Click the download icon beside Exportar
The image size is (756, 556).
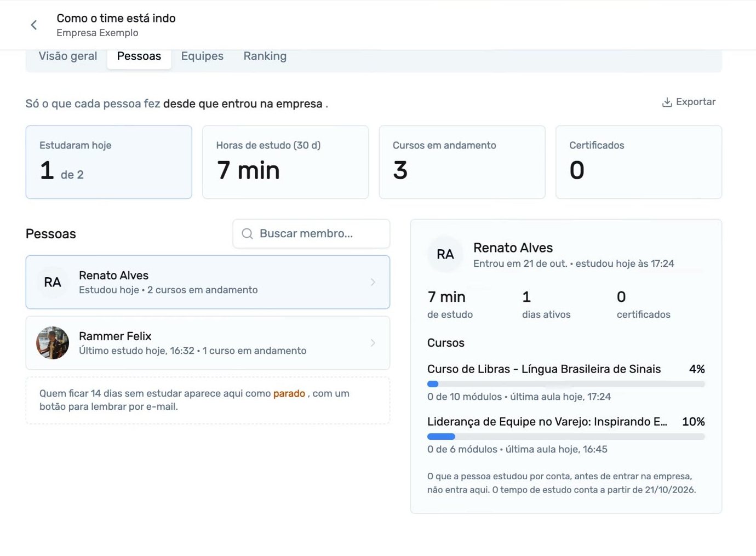667,102
